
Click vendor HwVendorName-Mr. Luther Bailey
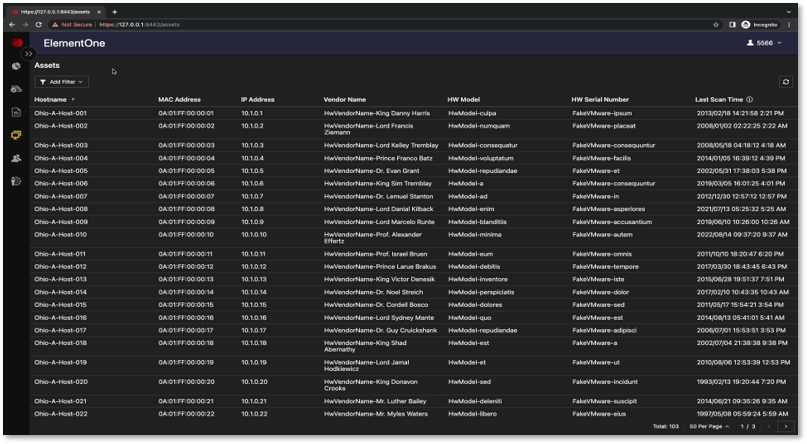click(x=375, y=401)
